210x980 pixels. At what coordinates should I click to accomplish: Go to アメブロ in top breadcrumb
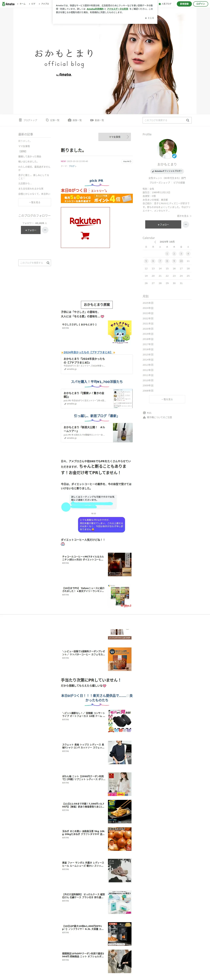click(45, 4)
